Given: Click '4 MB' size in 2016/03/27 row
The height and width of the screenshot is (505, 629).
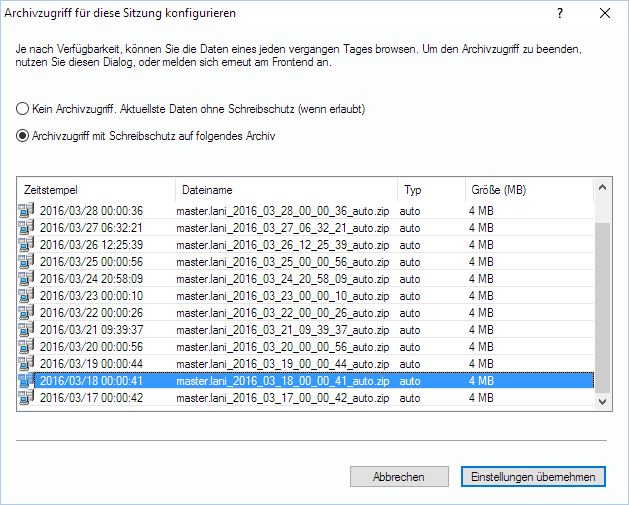Looking at the screenshot, I should 481,228.
